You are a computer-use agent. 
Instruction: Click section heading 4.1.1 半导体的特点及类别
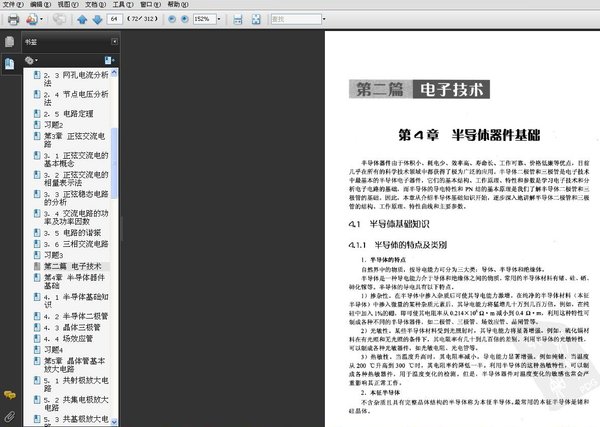click(398, 245)
